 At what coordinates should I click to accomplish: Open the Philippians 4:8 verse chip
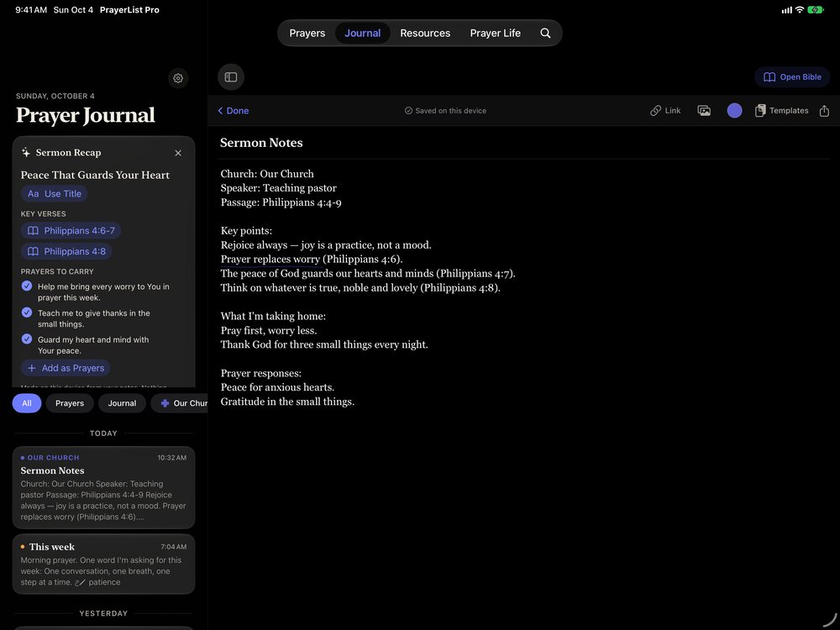tap(66, 251)
